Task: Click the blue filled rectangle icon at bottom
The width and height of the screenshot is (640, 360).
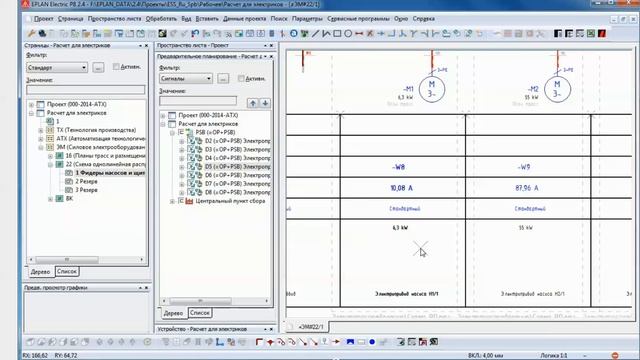Action: click(350, 342)
